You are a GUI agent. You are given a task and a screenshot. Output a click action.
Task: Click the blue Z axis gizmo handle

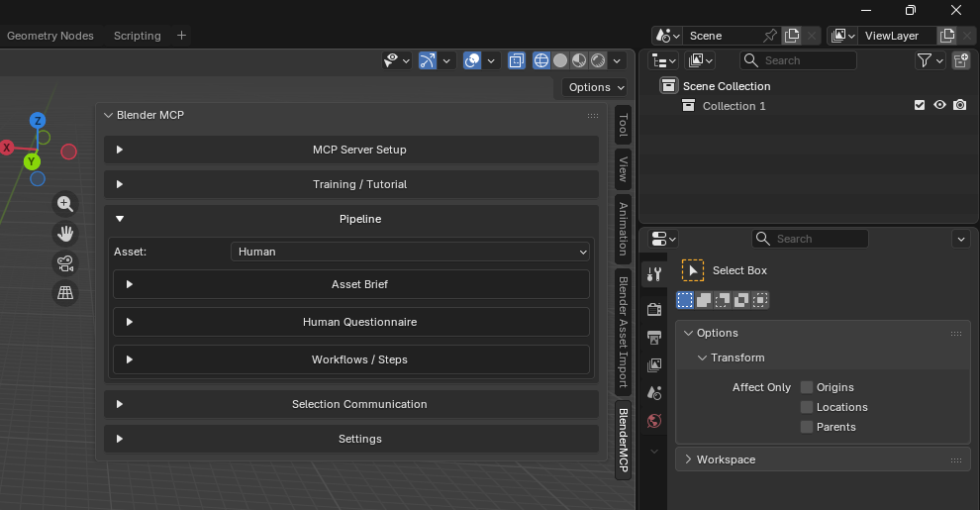pyautogui.click(x=38, y=121)
